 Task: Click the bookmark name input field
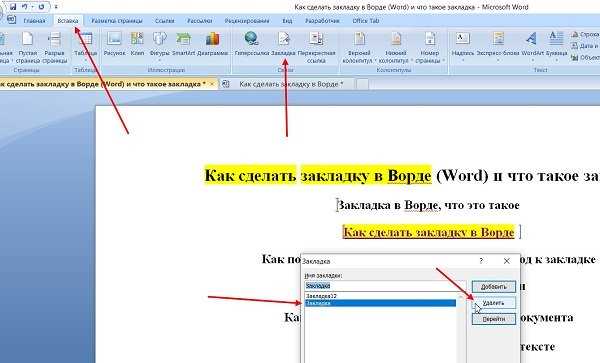[385, 286]
